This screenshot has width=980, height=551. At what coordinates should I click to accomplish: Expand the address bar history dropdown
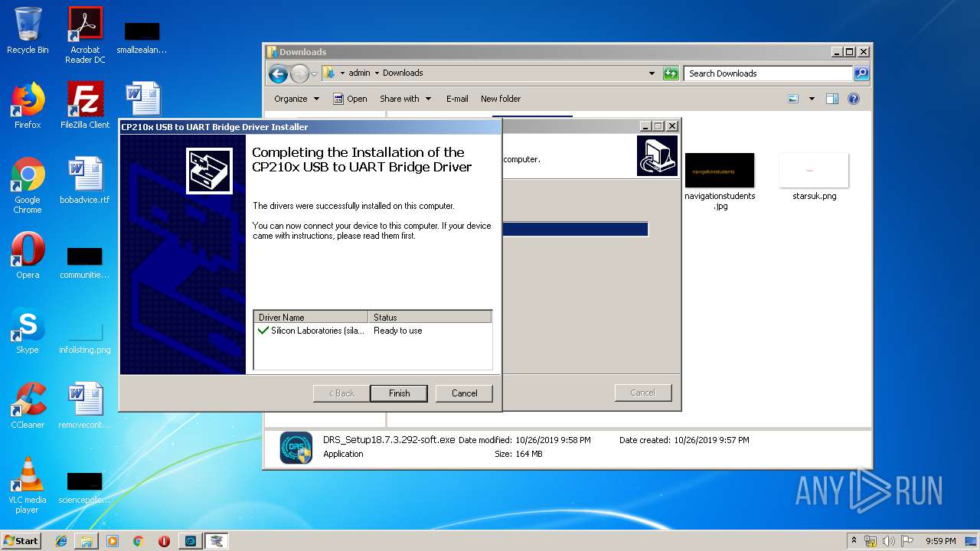652,73
